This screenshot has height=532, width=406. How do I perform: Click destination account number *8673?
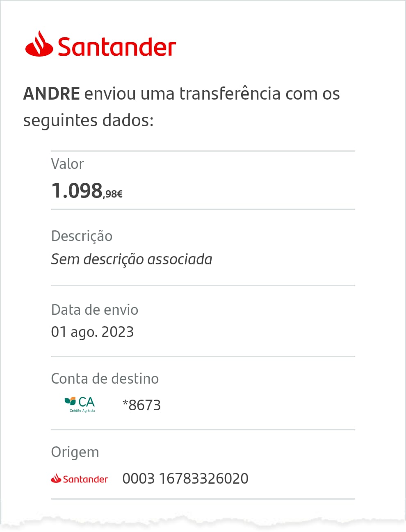pos(141,405)
